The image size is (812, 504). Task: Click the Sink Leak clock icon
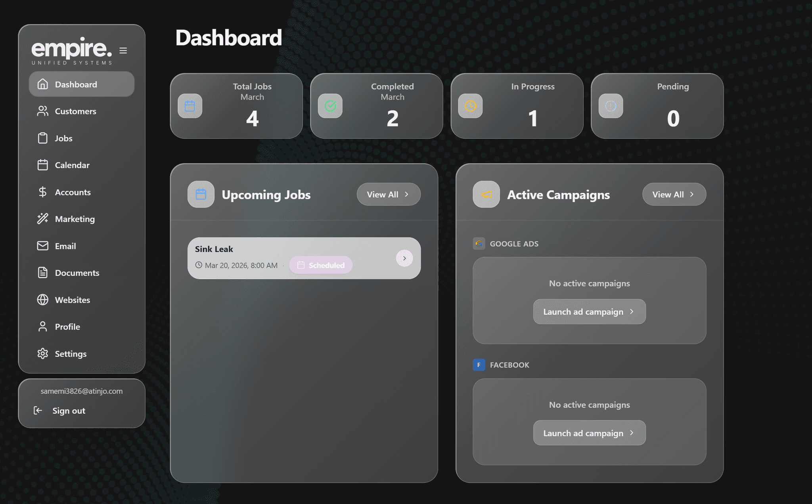click(x=199, y=265)
